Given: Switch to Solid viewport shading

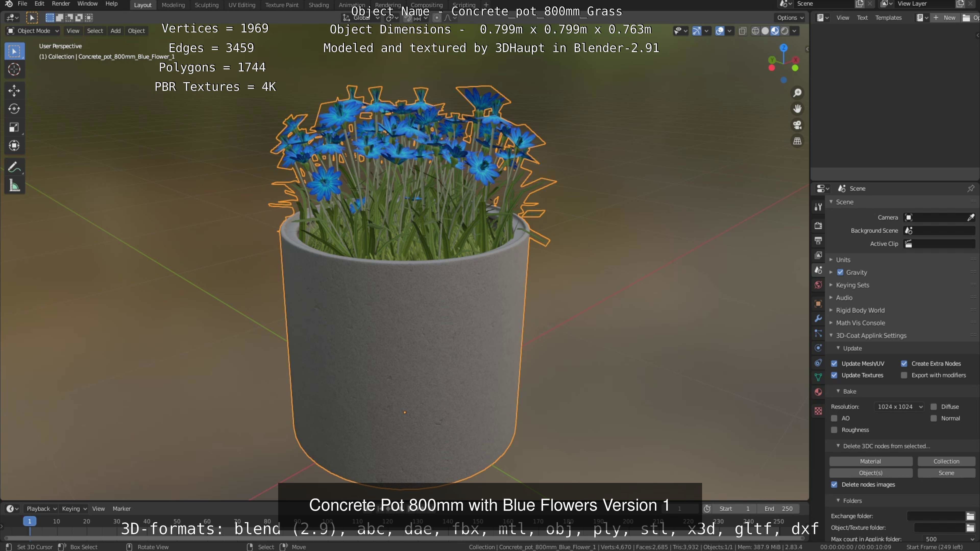Looking at the screenshot, I should (765, 31).
